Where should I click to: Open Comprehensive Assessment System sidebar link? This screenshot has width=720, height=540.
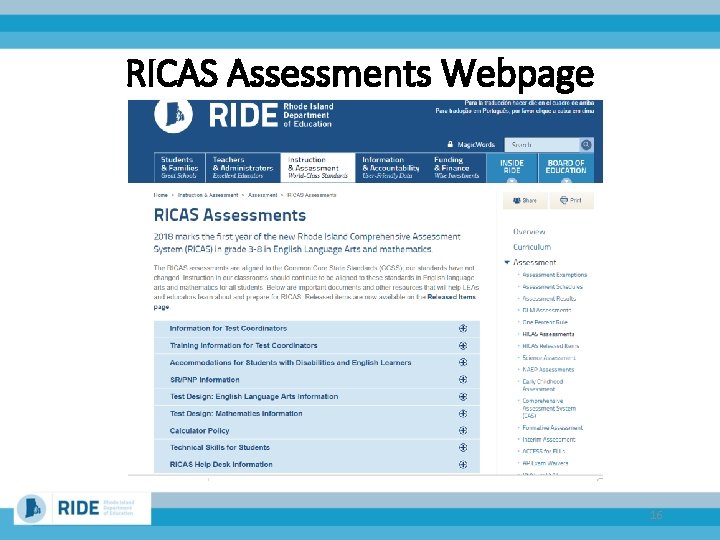click(x=549, y=408)
